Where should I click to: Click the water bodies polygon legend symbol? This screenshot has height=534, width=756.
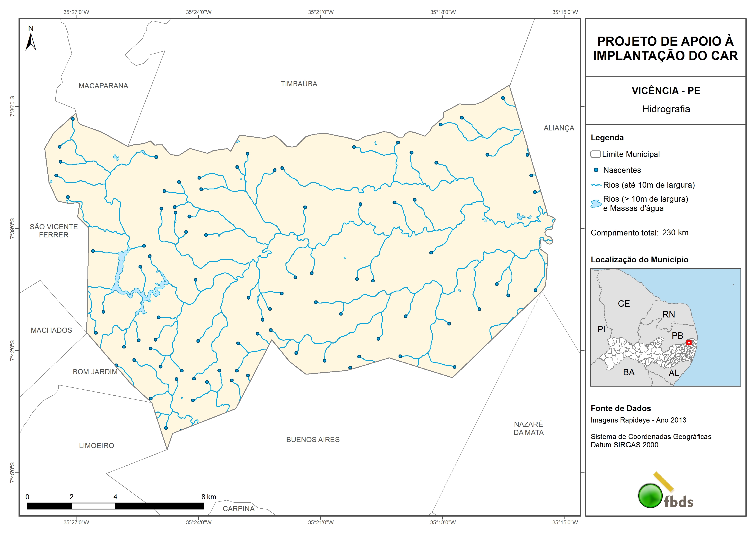(596, 204)
